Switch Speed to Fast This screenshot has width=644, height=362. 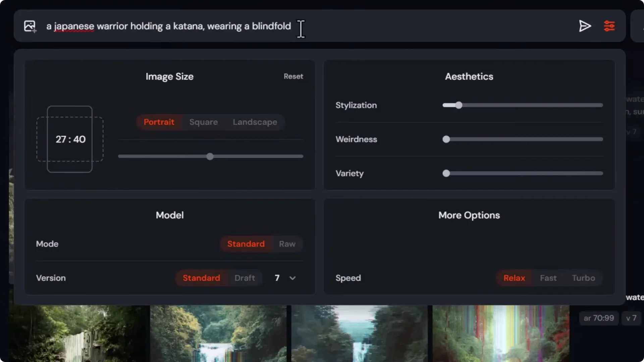tap(548, 278)
